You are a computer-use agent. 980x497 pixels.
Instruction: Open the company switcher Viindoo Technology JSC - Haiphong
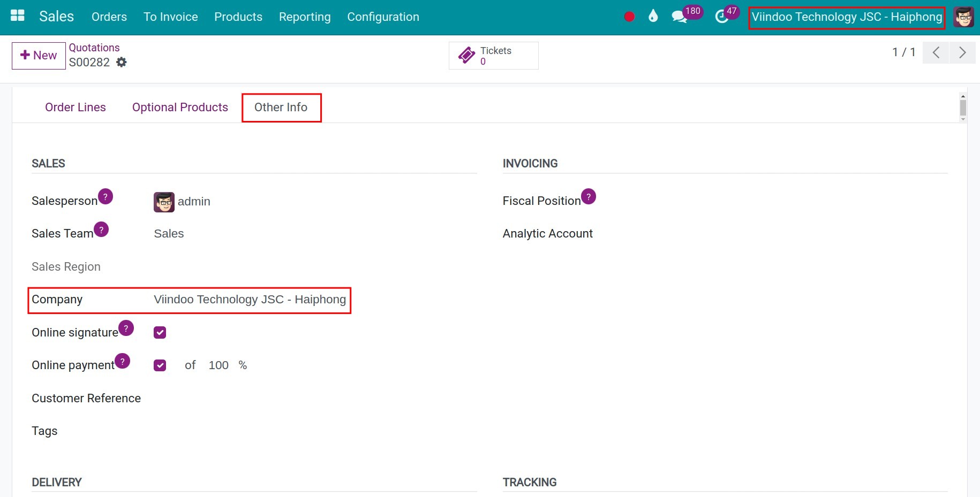pos(846,17)
